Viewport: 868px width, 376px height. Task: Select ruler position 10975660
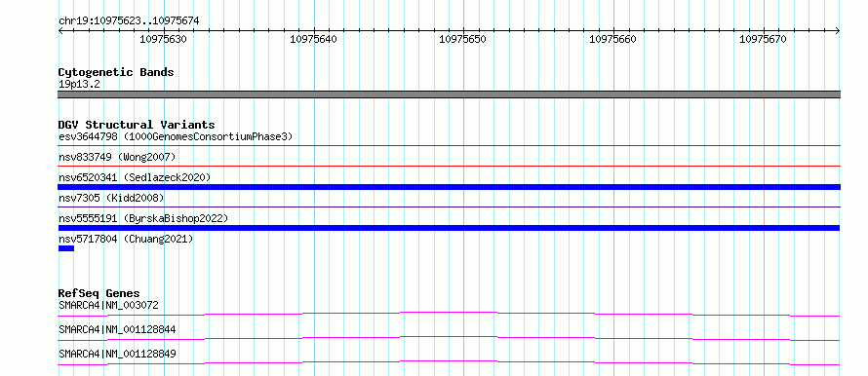click(x=612, y=39)
